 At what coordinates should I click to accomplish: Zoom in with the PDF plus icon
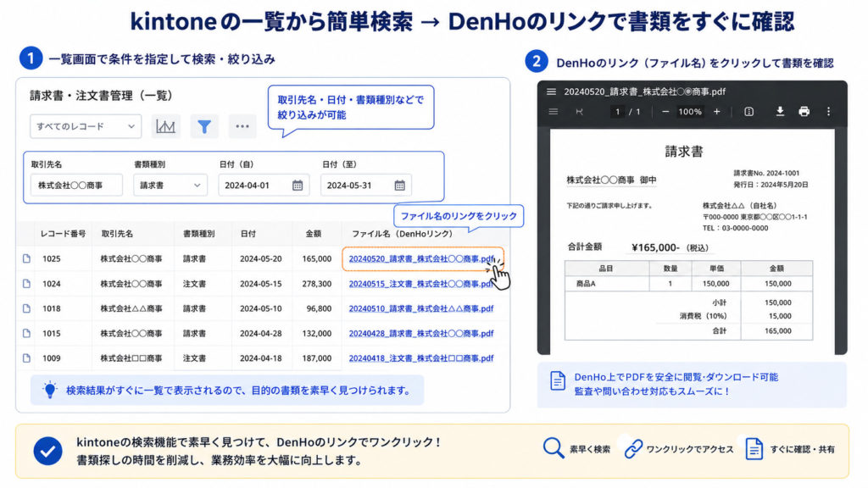[x=717, y=112]
